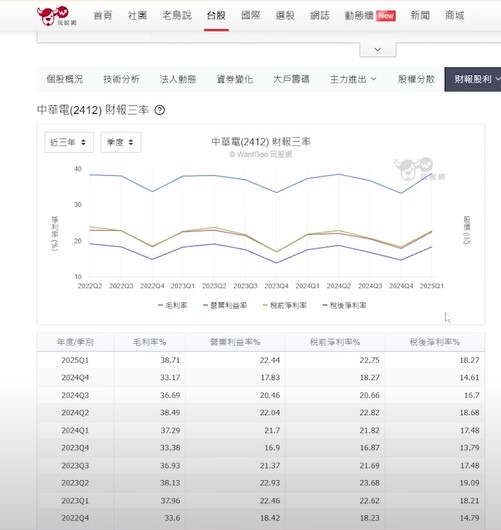Viewport: 501px width, 530px height.
Task: Open 網誌 in top navigation
Action: pyautogui.click(x=320, y=16)
